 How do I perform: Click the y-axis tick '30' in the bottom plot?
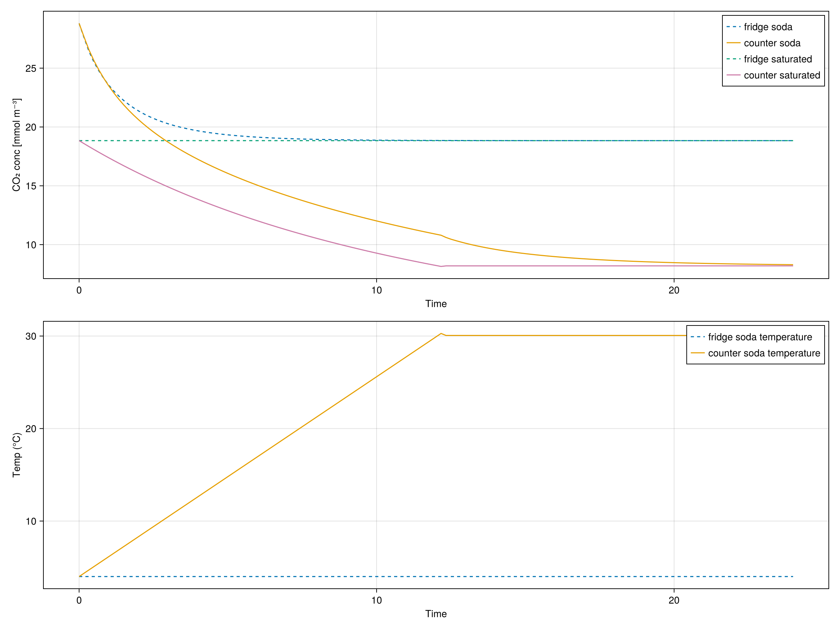coord(31,336)
